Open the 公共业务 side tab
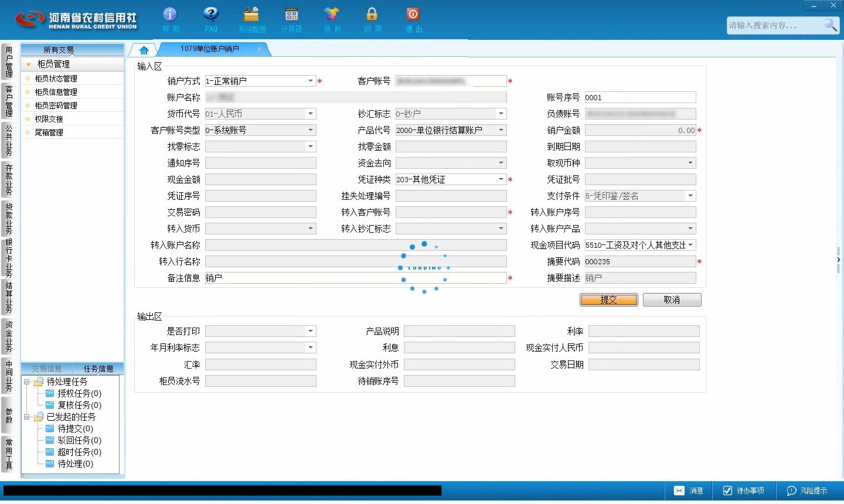 [9, 140]
